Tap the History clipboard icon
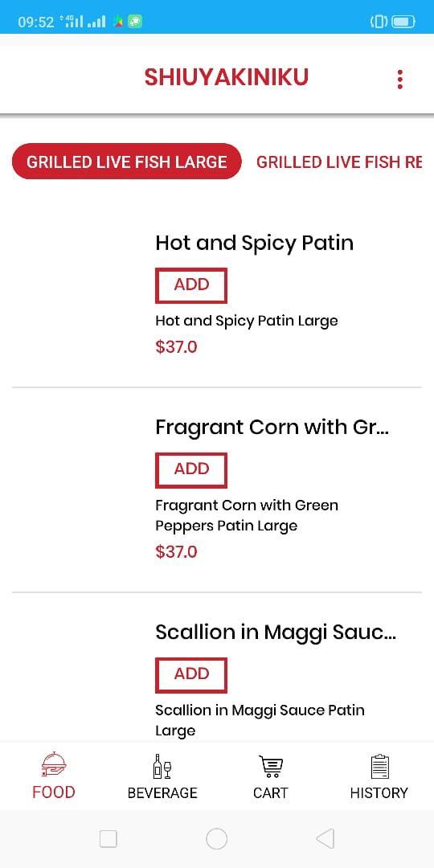 (x=379, y=766)
